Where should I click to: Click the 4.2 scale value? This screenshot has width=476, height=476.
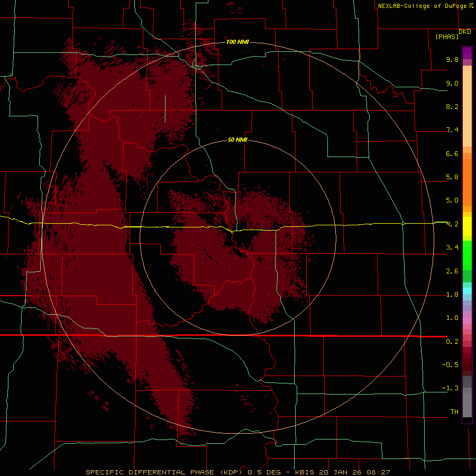[452, 224]
